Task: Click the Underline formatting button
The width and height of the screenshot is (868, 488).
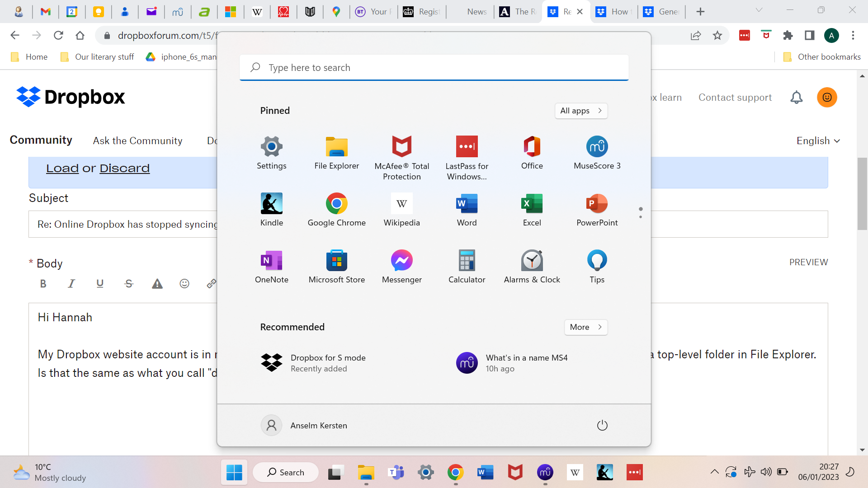Action: point(100,284)
